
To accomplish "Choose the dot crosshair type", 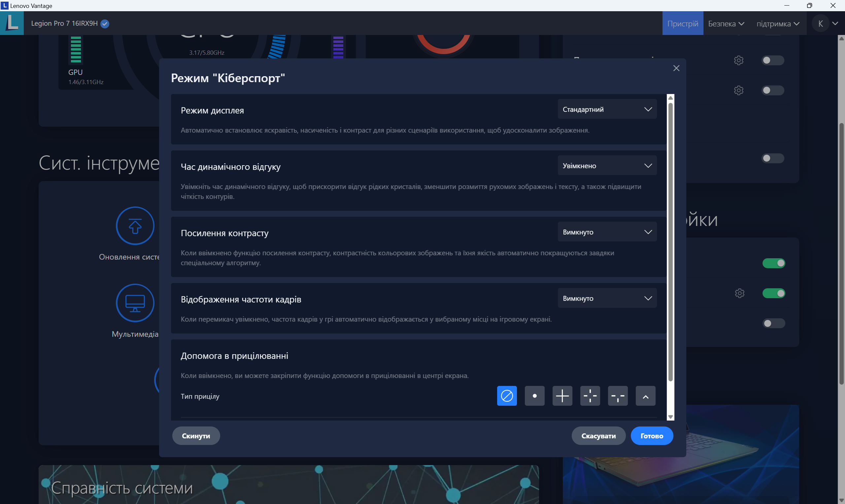I will click(x=534, y=396).
